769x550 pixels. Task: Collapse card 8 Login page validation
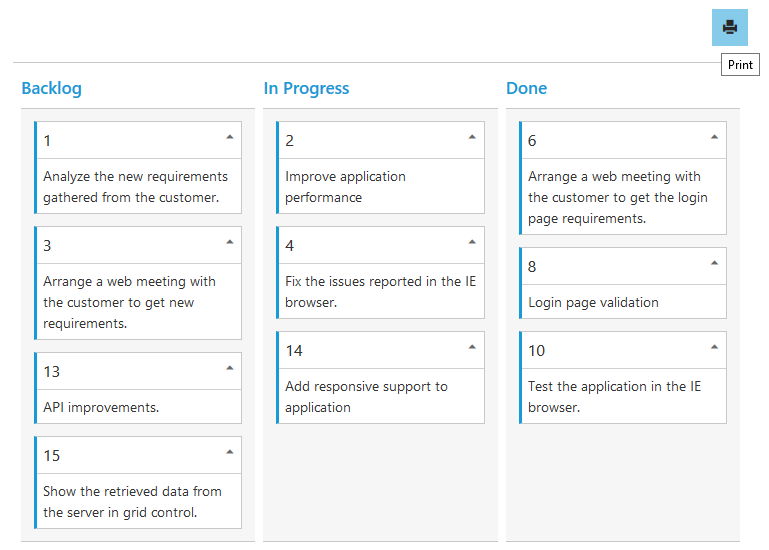click(x=714, y=263)
